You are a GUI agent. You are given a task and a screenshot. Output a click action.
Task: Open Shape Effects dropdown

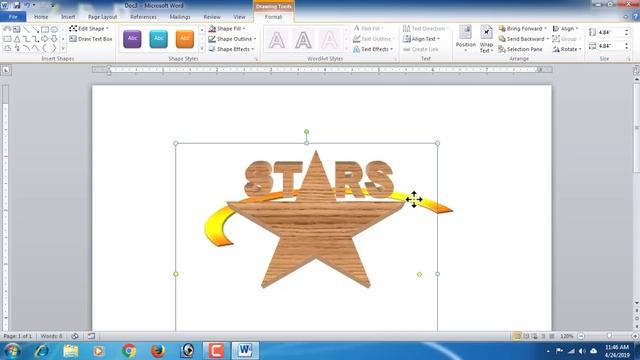pos(231,49)
